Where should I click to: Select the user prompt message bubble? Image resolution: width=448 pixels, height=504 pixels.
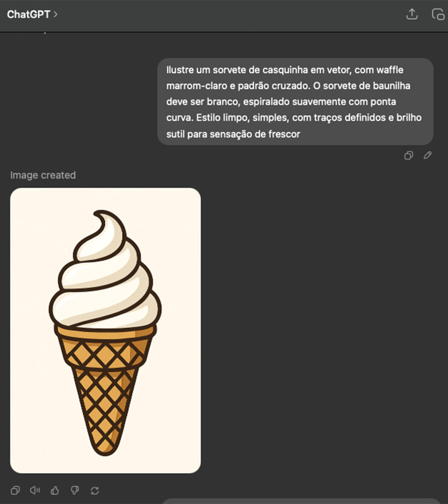tap(295, 102)
